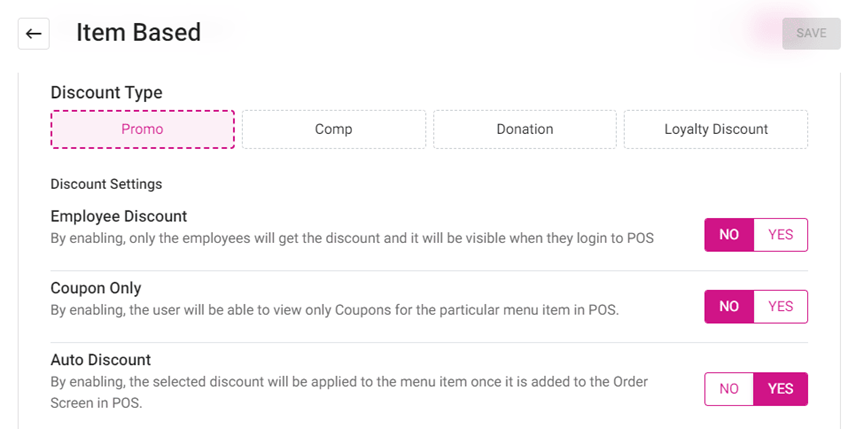Click the Employee Discount description text
This screenshot has width=848, height=429.
pos(352,240)
